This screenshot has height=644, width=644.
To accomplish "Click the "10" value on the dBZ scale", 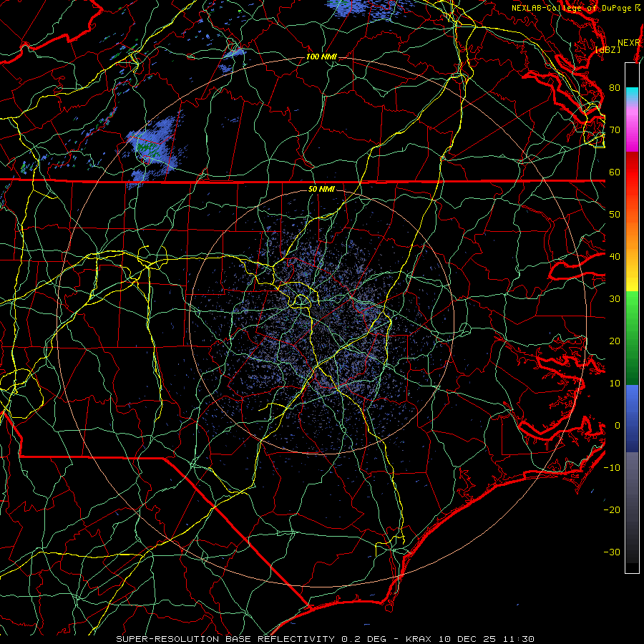I will tap(615, 384).
